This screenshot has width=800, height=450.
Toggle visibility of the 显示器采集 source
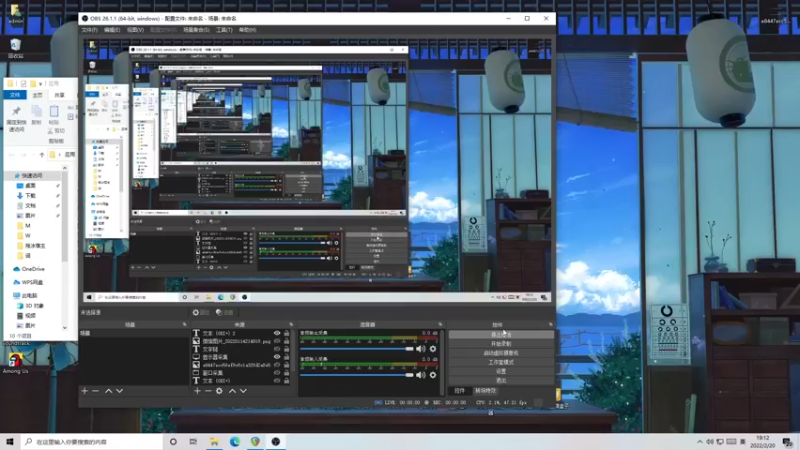(277, 357)
